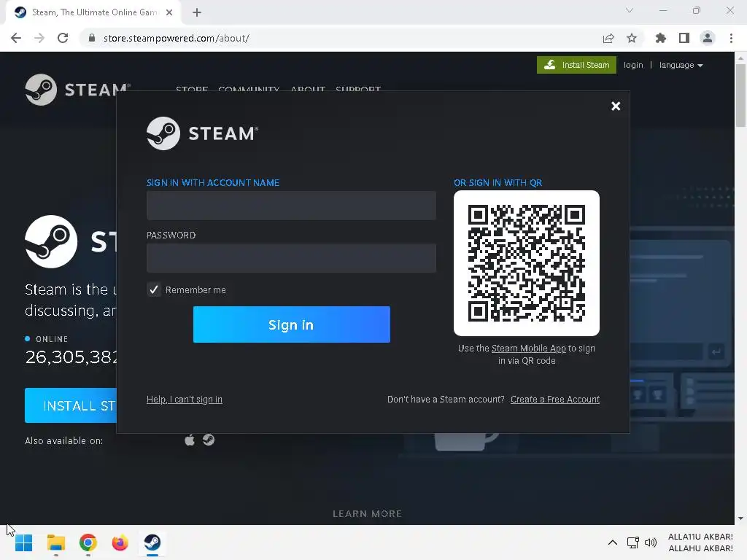The height and width of the screenshot is (560, 747).
Task: Expand the language dropdown
Action: pos(681,65)
